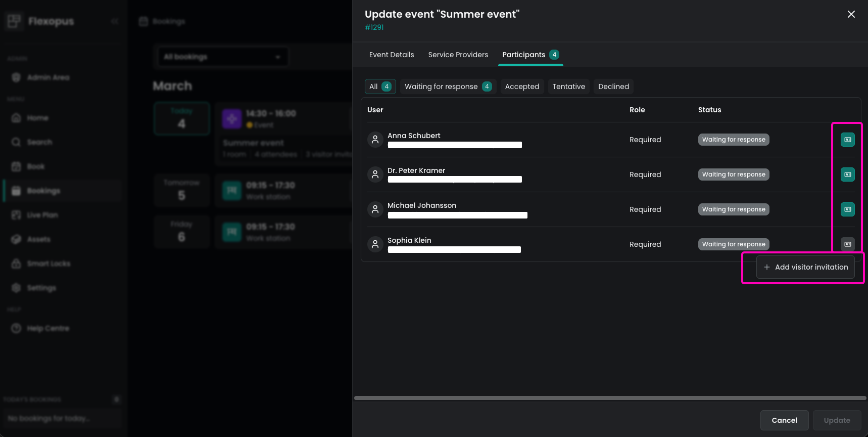The width and height of the screenshot is (868, 437).
Task: Filter participants by Waiting for response
Action: (x=448, y=86)
